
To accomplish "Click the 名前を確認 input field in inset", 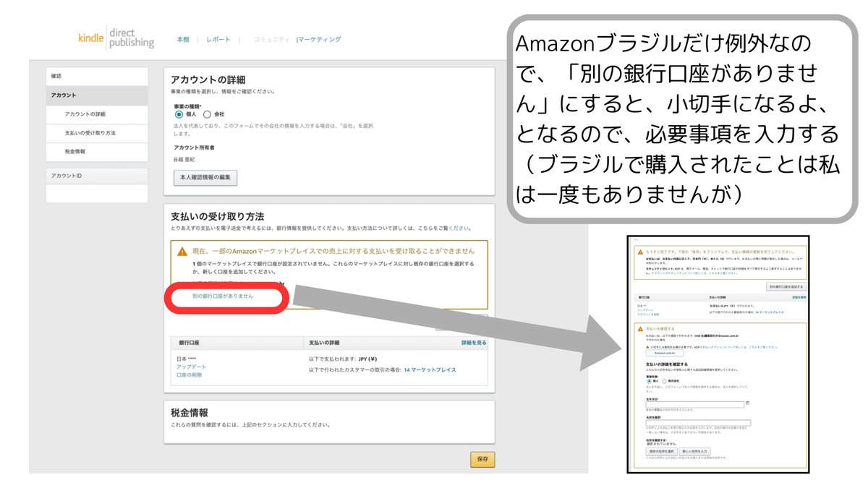I will 698,423.
